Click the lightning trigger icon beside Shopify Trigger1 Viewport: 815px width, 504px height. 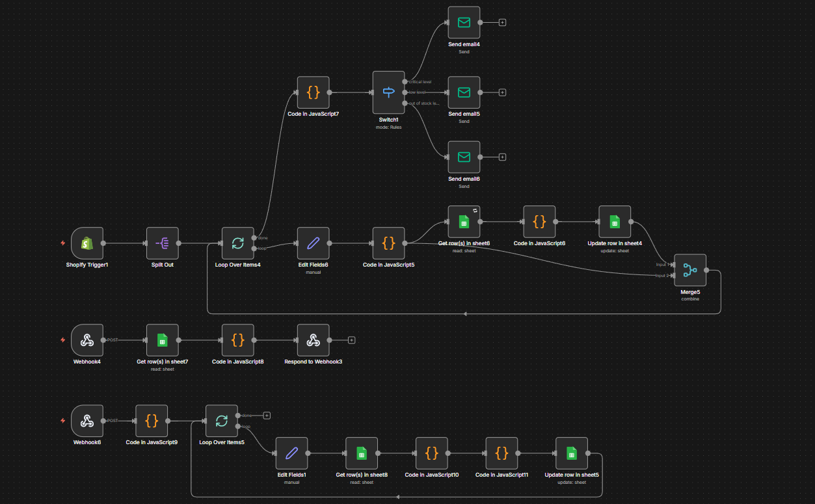click(62, 243)
